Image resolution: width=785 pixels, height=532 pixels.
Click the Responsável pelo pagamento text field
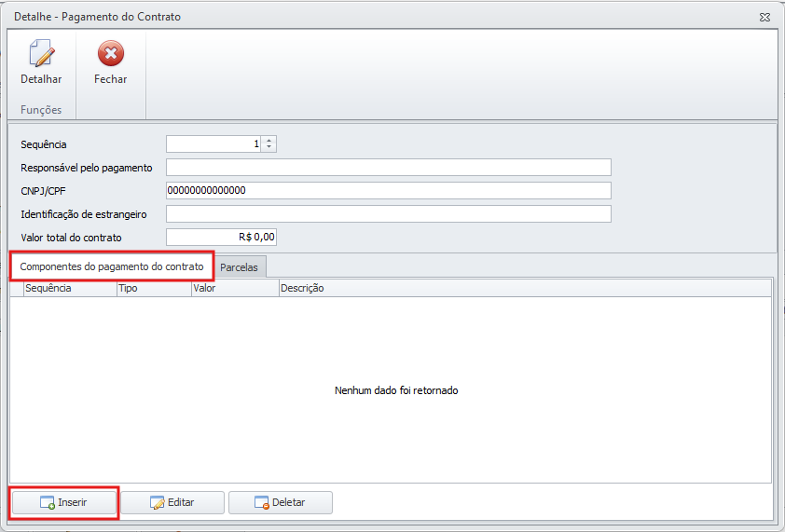(388, 168)
